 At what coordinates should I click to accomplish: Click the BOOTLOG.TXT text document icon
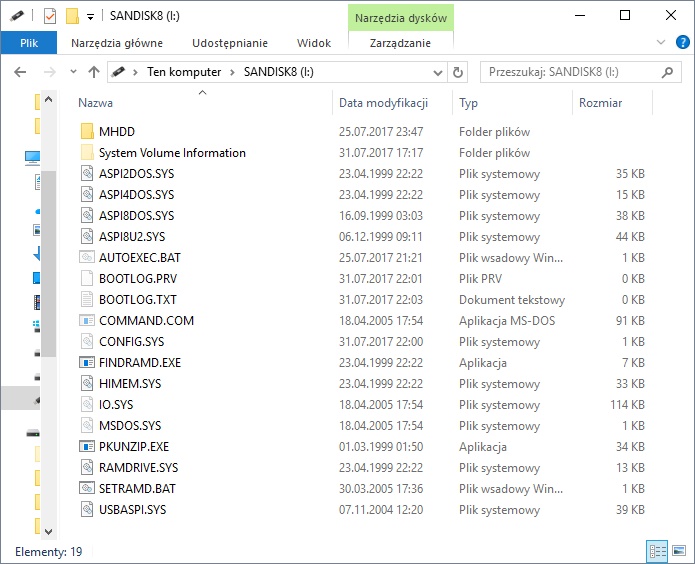[87, 299]
